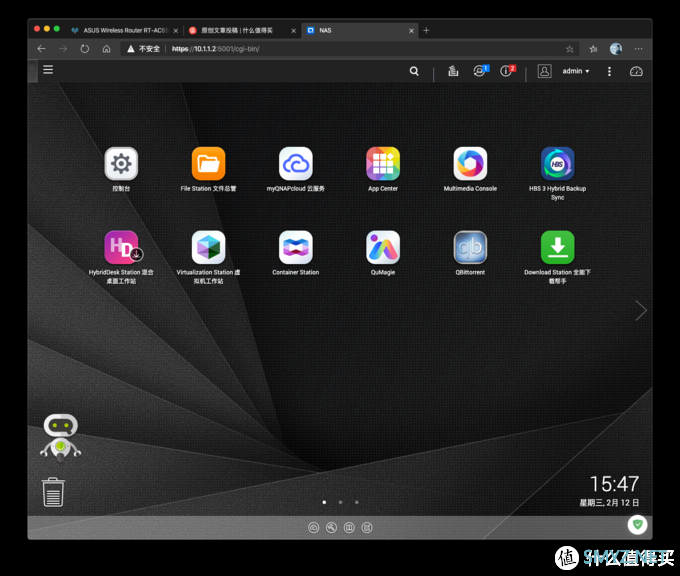Switch to 什么值得买 browser tab
680x576 pixels.
click(242, 30)
